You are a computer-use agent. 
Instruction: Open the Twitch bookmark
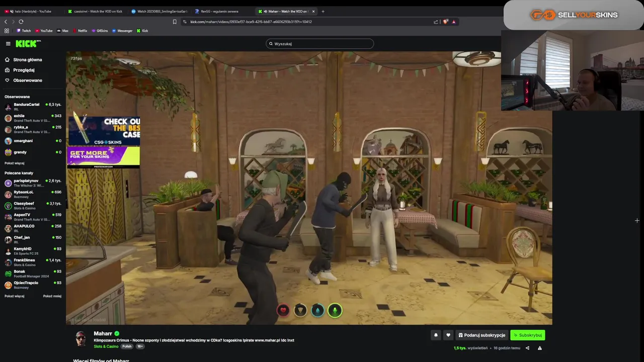[x=24, y=31]
